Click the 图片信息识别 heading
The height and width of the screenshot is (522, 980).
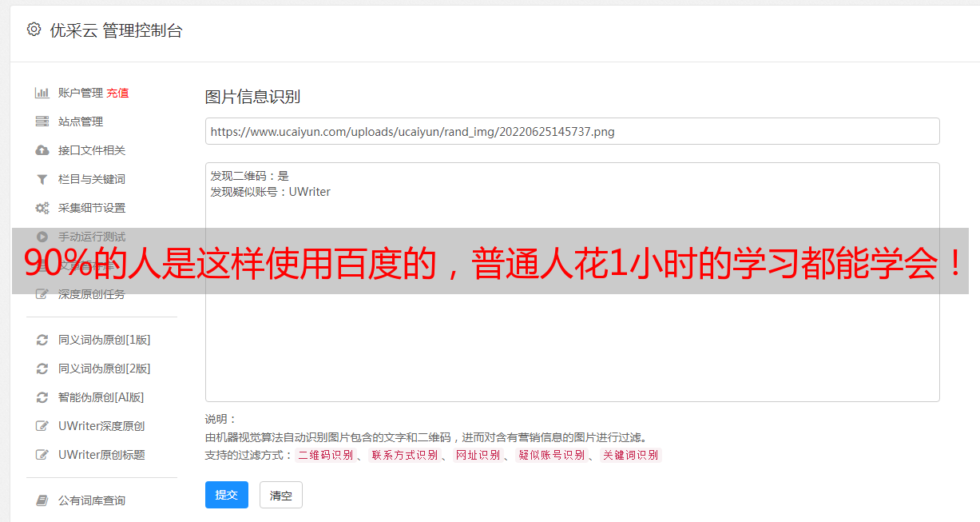pyautogui.click(x=252, y=97)
